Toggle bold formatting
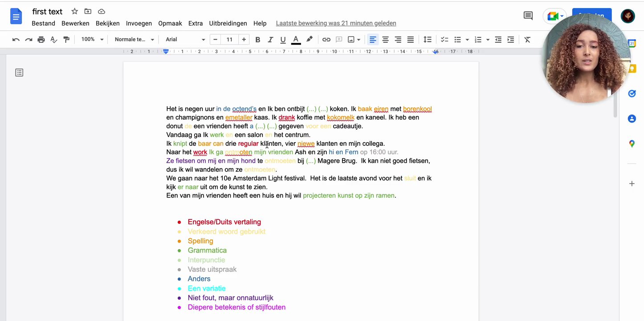 257,39
